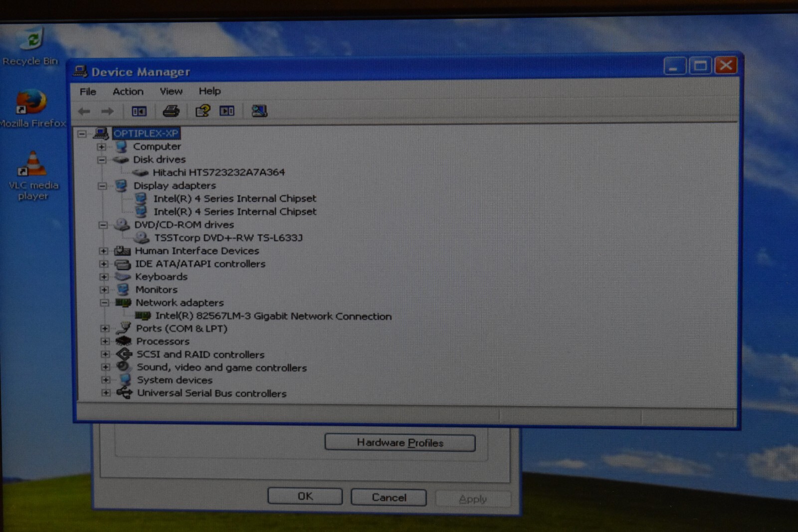Click the TSSTcorp DVD drive icon
Viewport: 798px width, 532px height.
coord(142,237)
